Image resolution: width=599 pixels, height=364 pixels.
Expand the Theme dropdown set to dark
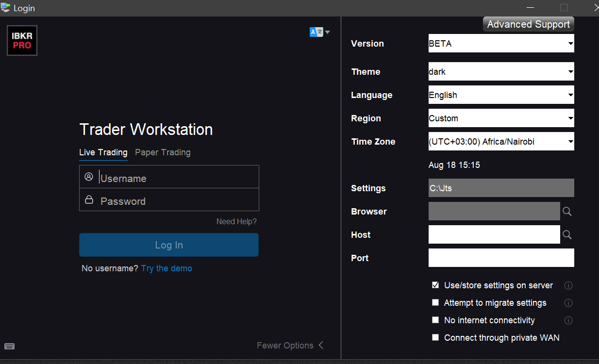501,72
